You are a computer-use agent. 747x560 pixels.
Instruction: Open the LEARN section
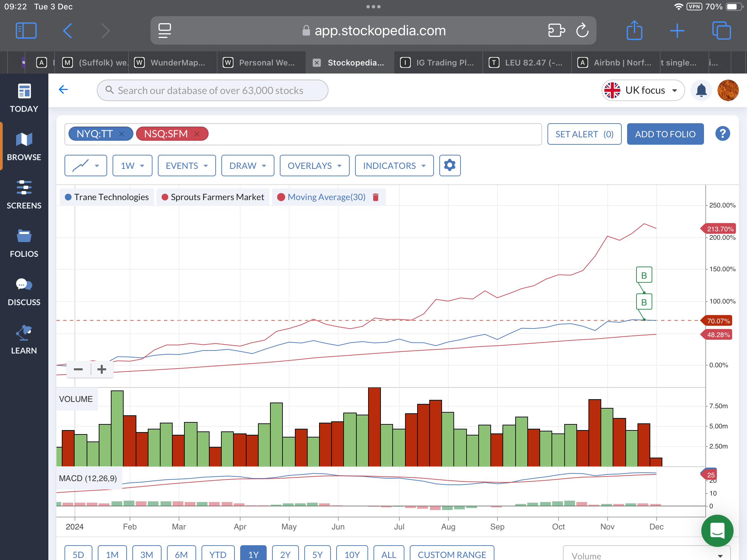click(24, 339)
